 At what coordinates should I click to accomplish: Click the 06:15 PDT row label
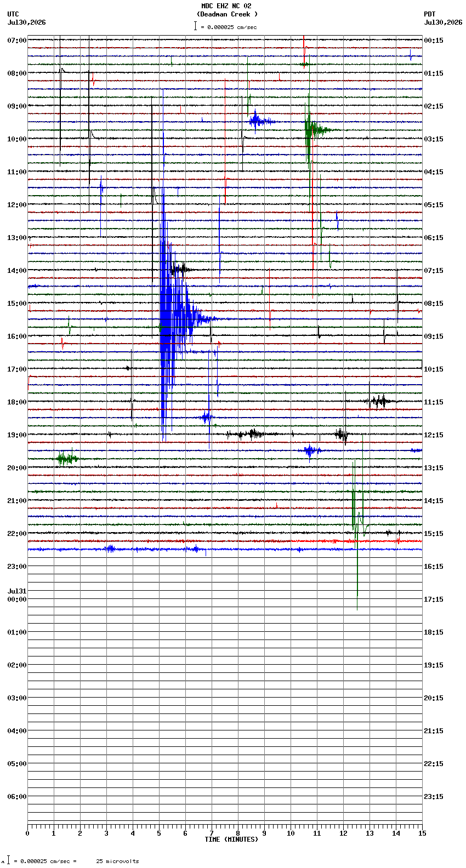pyautogui.click(x=434, y=238)
